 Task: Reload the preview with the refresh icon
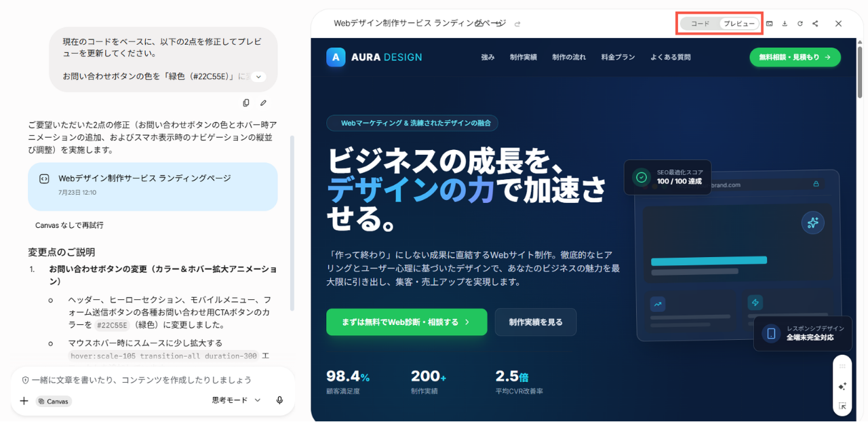pos(800,24)
